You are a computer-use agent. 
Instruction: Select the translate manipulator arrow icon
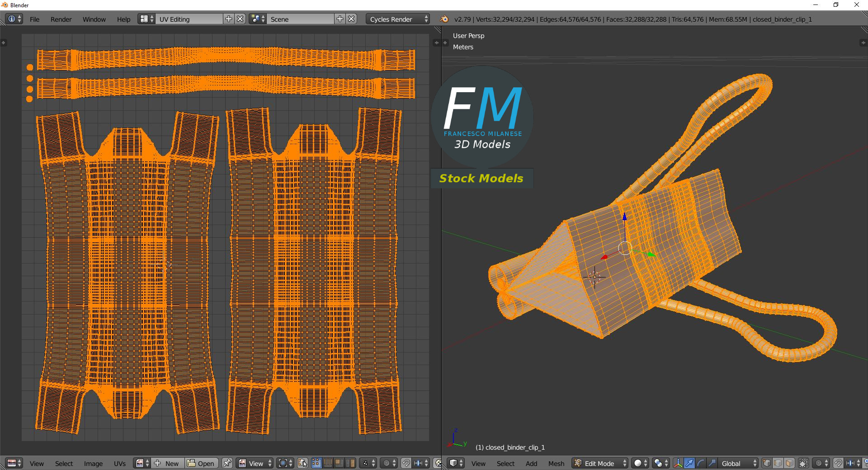point(689,463)
